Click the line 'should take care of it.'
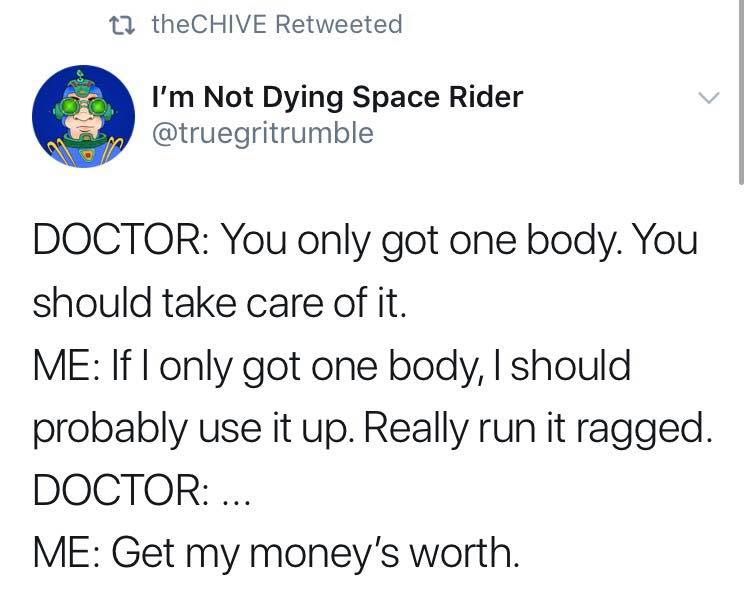The image size is (750, 607). (x=220, y=302)
